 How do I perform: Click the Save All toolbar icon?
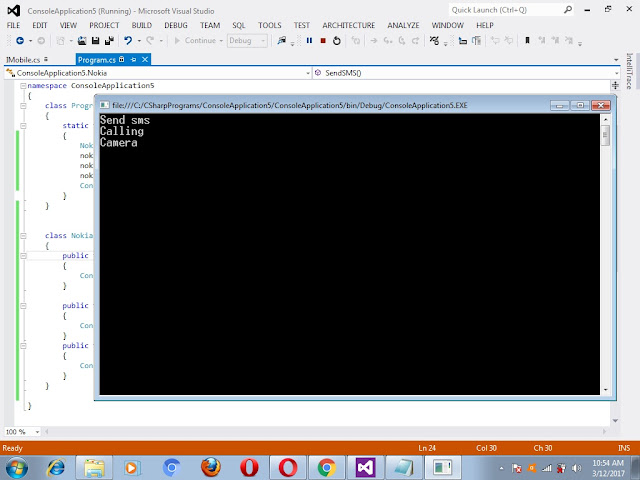(x=109, y=40)
